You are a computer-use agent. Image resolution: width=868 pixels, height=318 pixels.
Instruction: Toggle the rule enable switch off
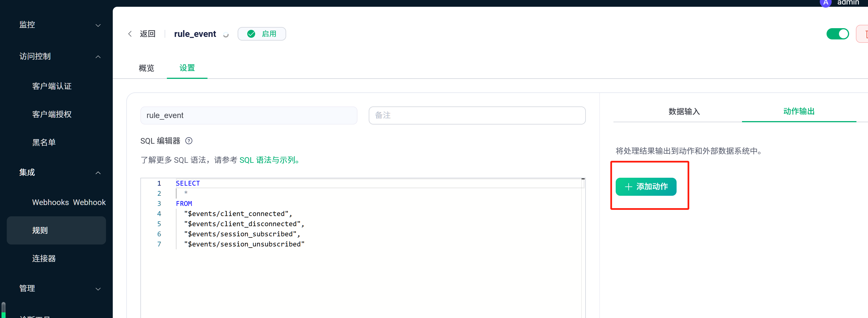click(837, 34)
